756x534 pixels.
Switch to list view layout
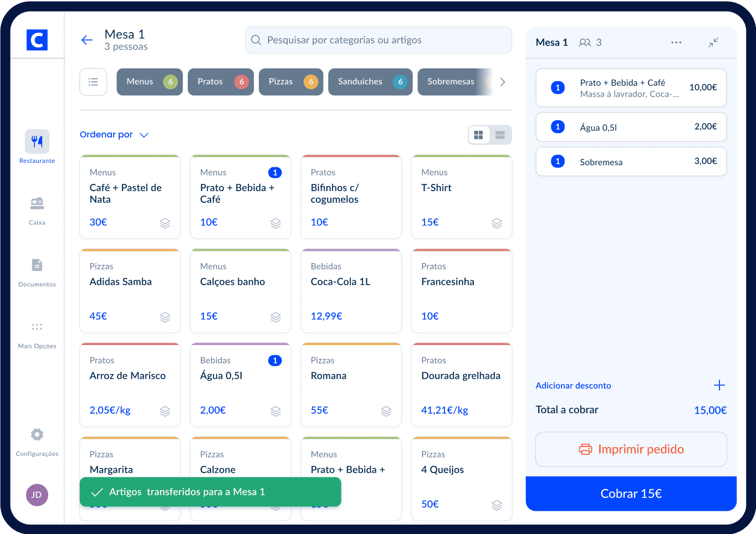coord(500,135)
